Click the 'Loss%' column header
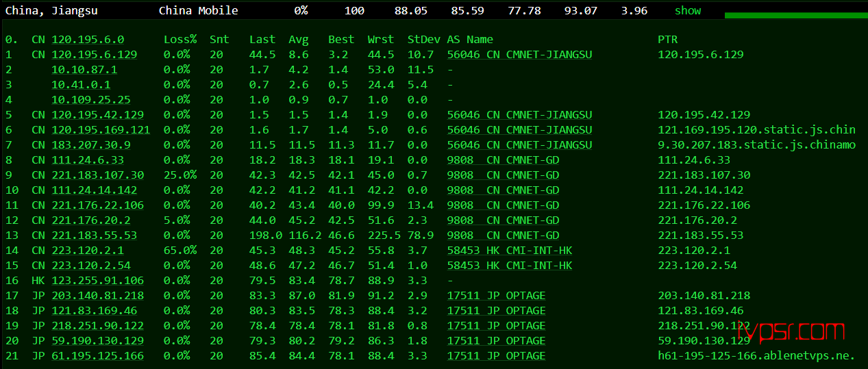The width and height of the screenshot is (868, 369). (x=180, y=40)
